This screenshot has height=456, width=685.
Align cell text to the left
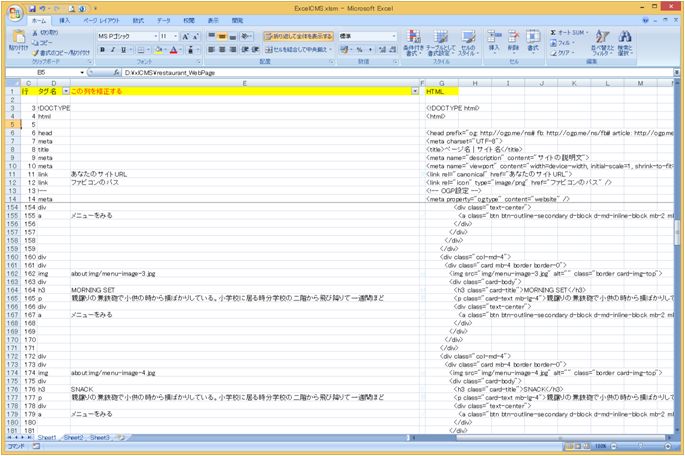[211, 50]
